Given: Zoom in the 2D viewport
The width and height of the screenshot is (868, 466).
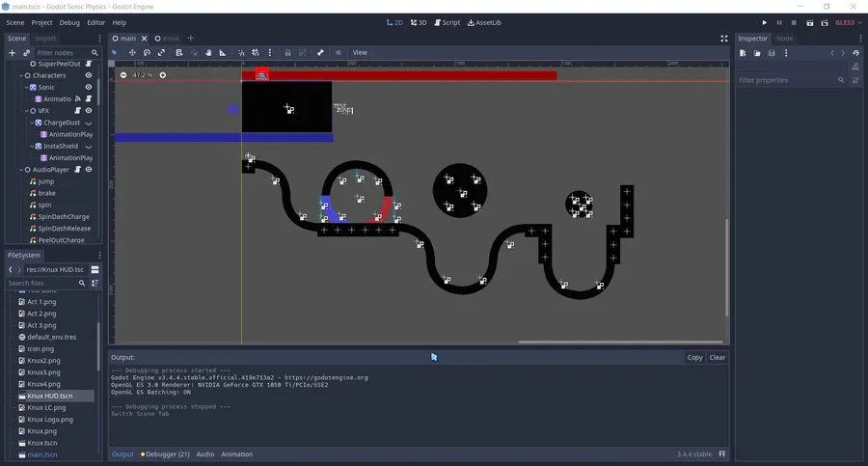Looking at the screenshot, I should [x=163, y=75].
